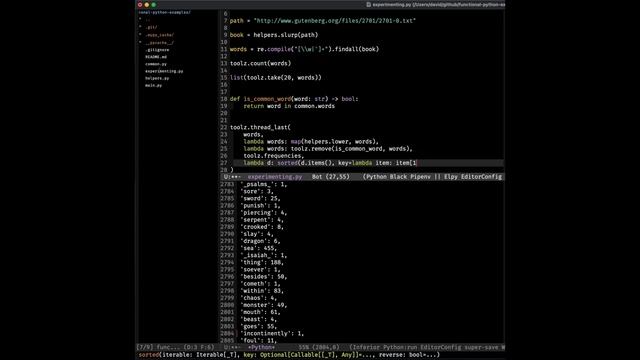Select the .git/ folder name
The width and height of the screenshot is (640, 360).
click(x=151, y=27)
